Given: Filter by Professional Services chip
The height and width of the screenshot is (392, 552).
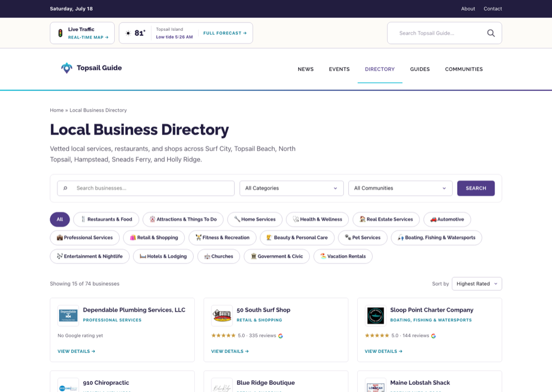Looking at the screenshot, I should [85, 238].
